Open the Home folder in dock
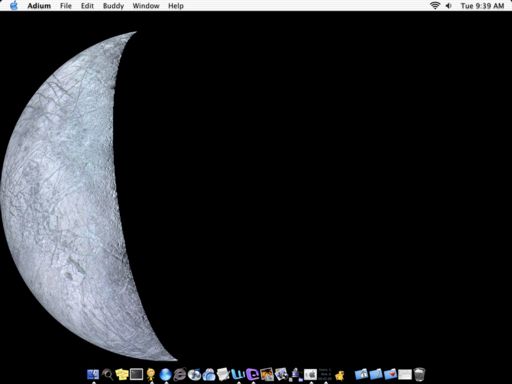The width and height of the screenshot is (512, 384). click(361, 374)
